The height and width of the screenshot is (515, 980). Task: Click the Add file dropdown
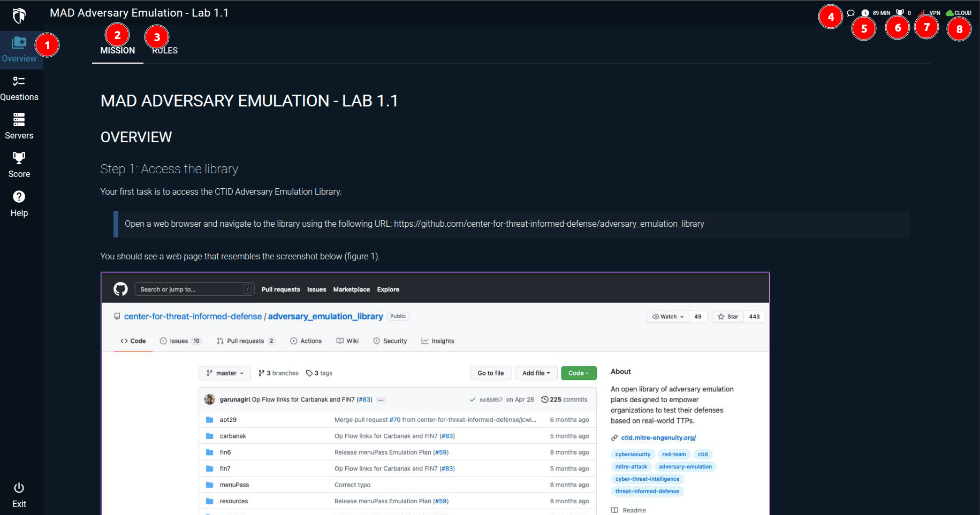point(536,373)
